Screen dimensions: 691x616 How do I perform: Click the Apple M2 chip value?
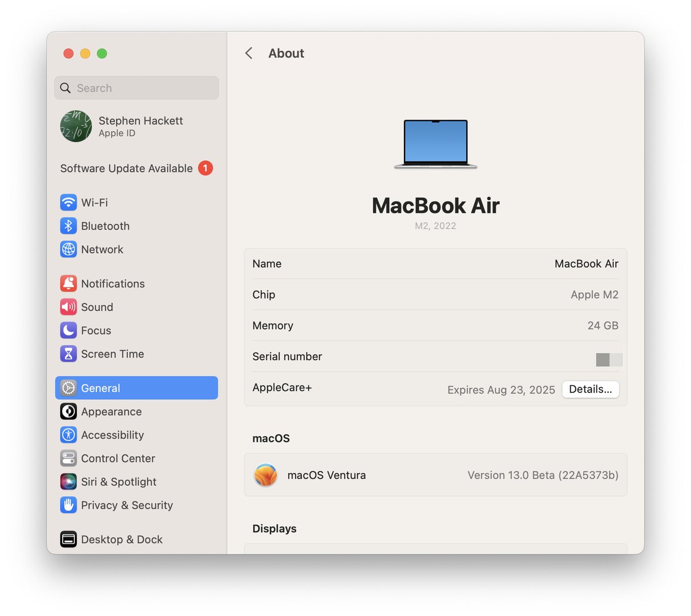[x=595, y=294]
